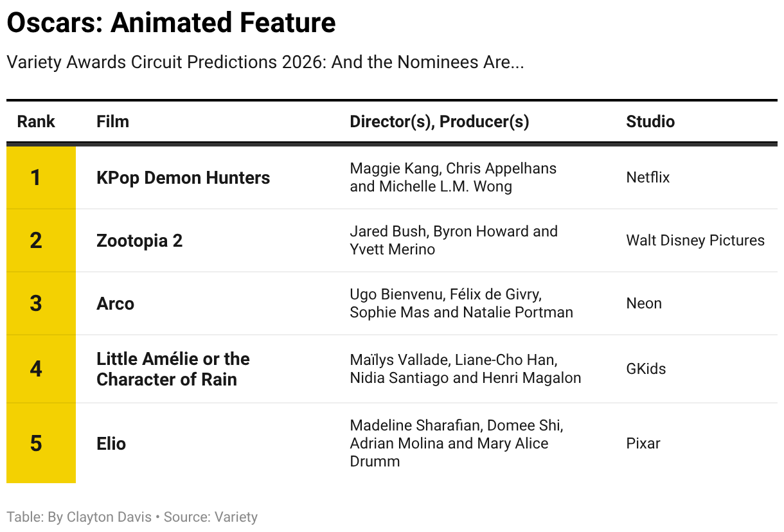Click the Arco film title
Viewport: 784px width, 532px height.
coord(115,303)
